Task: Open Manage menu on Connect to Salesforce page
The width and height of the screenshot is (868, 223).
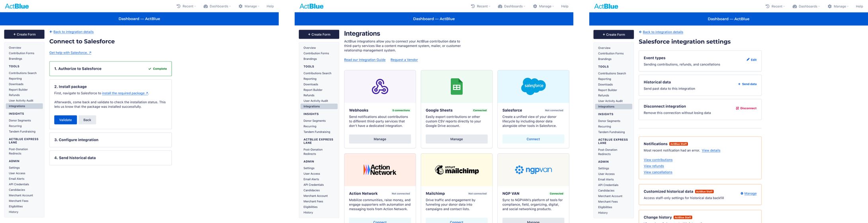Action: pyautogui.click(x=249, y=6)
